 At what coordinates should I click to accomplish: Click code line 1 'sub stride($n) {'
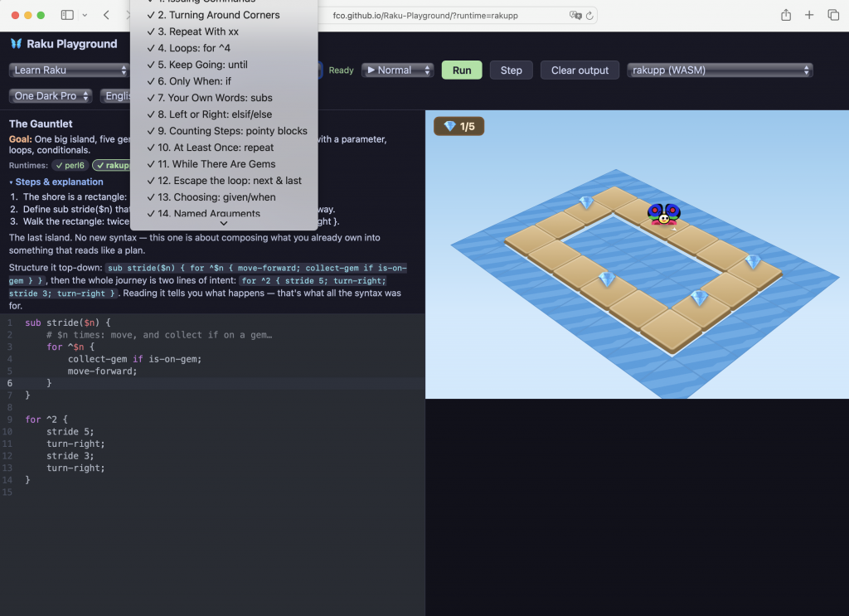(68, 323)
